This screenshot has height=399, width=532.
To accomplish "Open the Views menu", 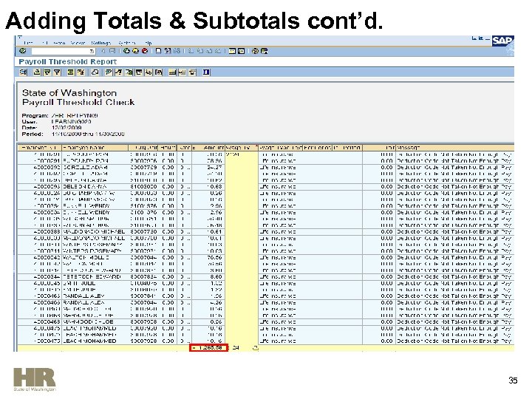I will pyautogui.click(x=78, y=43).
